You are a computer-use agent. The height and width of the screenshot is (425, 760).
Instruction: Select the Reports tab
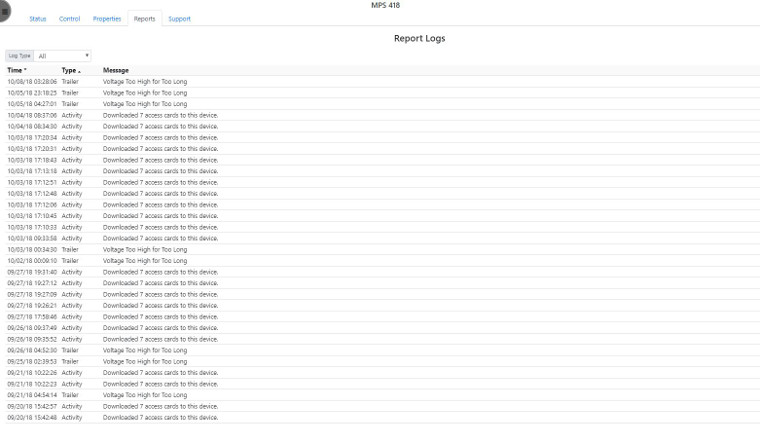(x=144, y=19)
